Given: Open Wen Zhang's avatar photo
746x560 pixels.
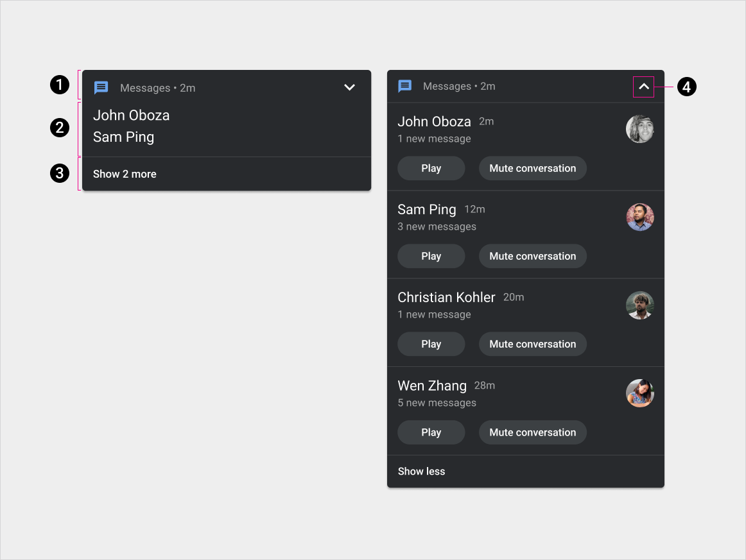Looking at the screenshot, I should [x=639, y=393].
